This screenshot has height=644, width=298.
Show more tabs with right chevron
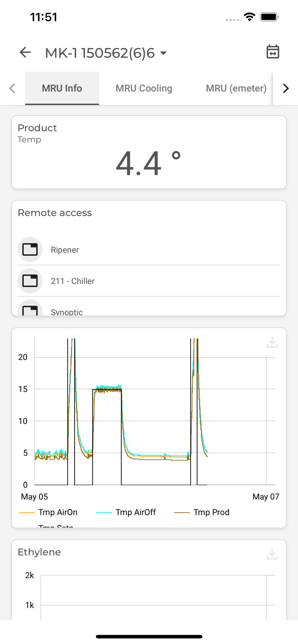click(286, 88)
